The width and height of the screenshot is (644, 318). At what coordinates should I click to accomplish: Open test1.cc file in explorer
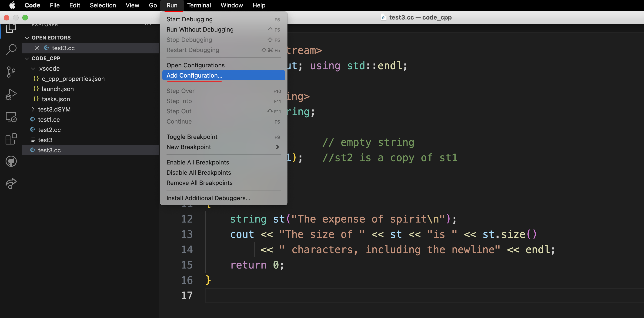(x=49, y=119)
